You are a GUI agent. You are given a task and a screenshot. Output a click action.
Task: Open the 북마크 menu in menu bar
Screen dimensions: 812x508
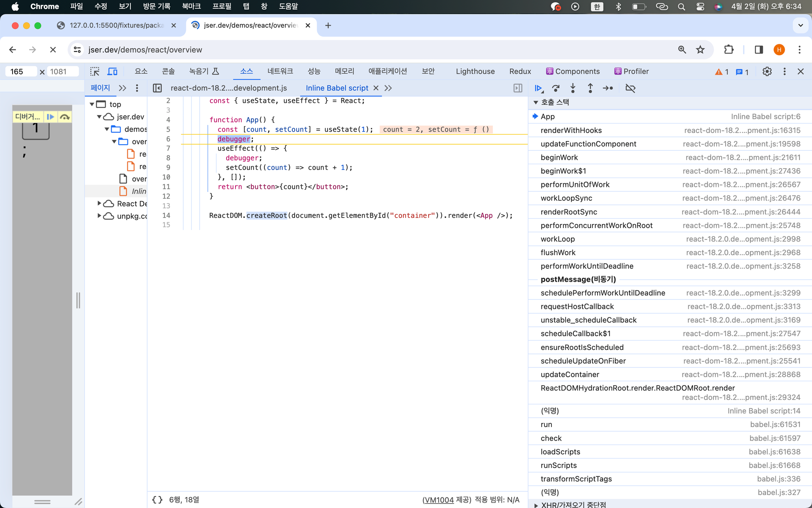coord(191,7)
